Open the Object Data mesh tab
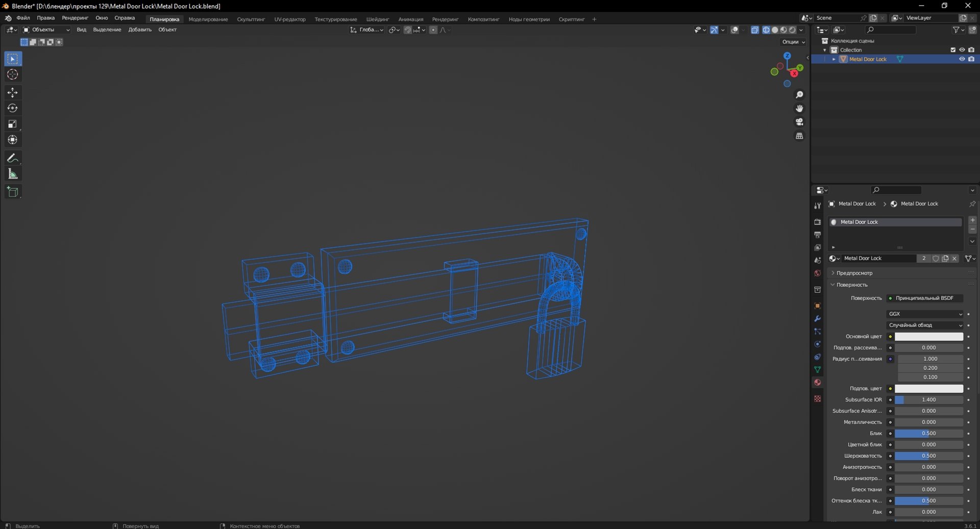 817,369
